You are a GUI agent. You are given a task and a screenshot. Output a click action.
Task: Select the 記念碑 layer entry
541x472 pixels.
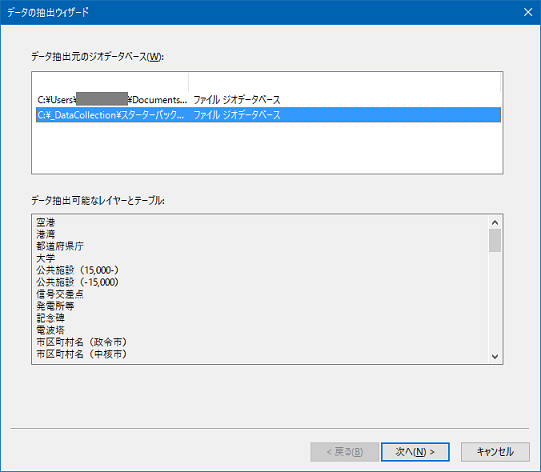coord(50,318)
